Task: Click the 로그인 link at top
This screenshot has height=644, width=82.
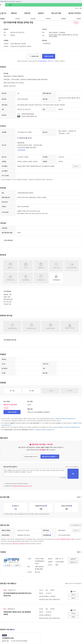Action: [x=77, y=8]
